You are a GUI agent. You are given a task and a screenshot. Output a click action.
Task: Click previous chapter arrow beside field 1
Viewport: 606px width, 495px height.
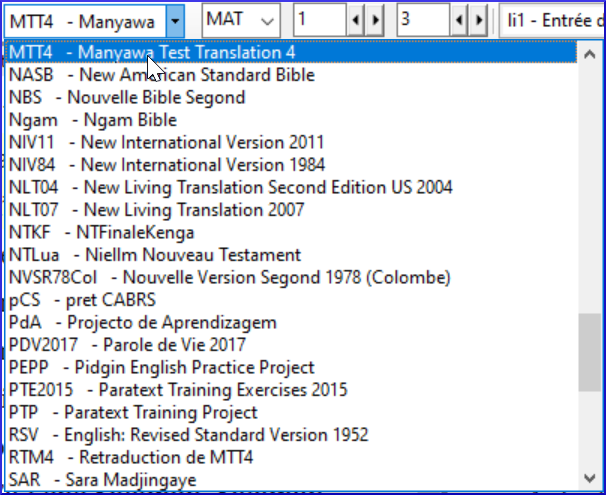click(356, 20)
